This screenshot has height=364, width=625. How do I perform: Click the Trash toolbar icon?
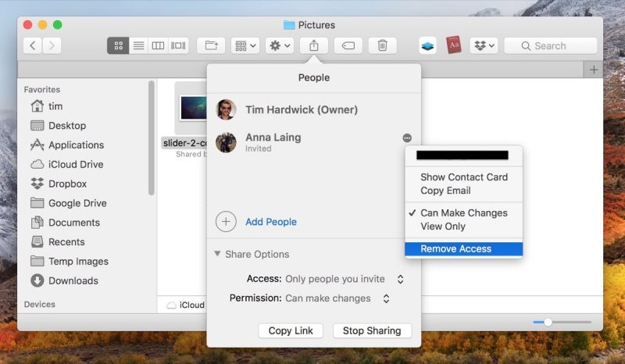[382, 45]
